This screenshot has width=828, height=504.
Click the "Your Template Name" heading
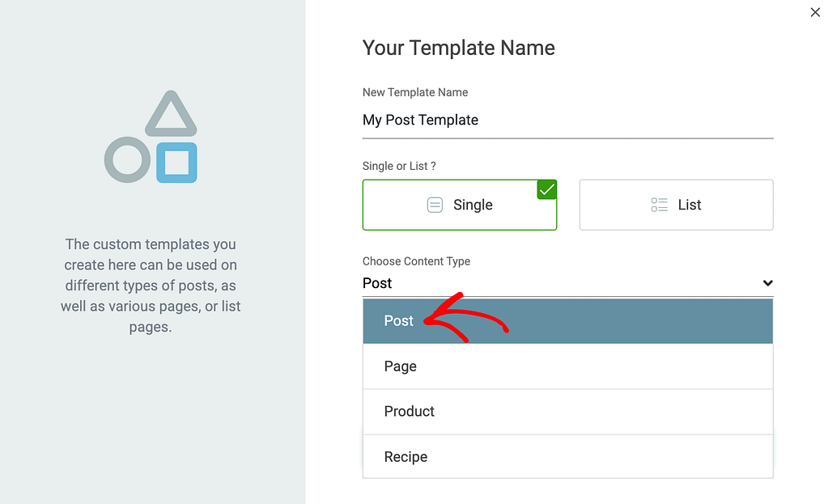458,49
